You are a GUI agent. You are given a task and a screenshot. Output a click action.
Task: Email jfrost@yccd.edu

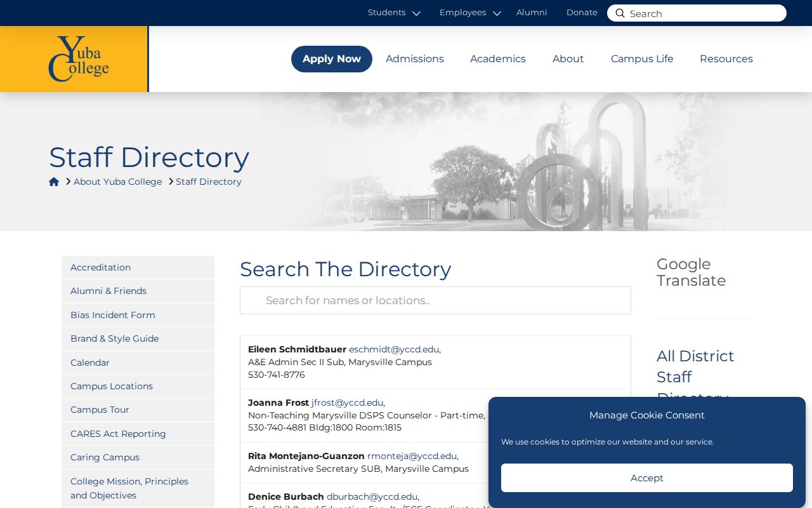coord(348,403)
